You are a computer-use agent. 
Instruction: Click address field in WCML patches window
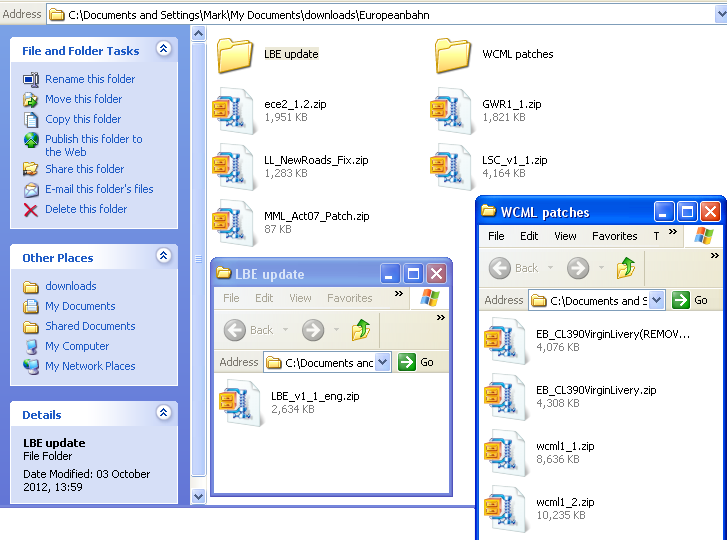pos(596,300)
